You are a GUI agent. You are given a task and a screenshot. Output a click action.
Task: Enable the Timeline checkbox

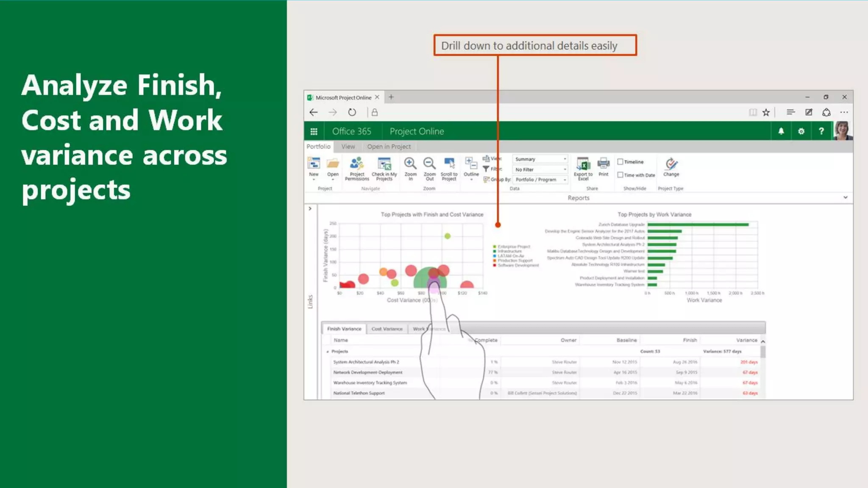point(620,162)
